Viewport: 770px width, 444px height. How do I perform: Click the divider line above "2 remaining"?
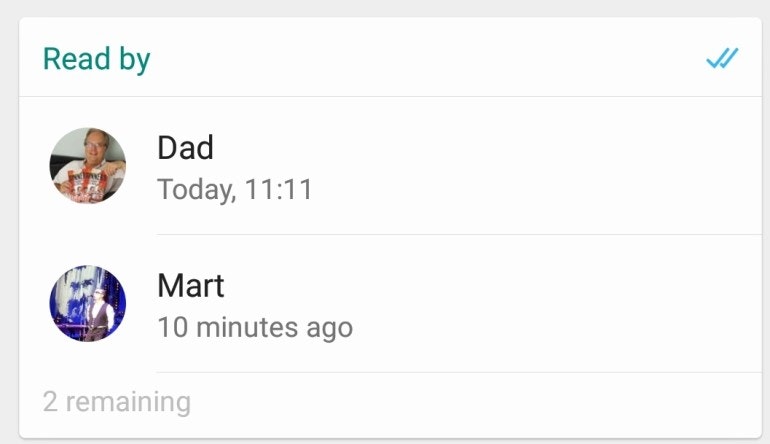(x=458, y=373)
